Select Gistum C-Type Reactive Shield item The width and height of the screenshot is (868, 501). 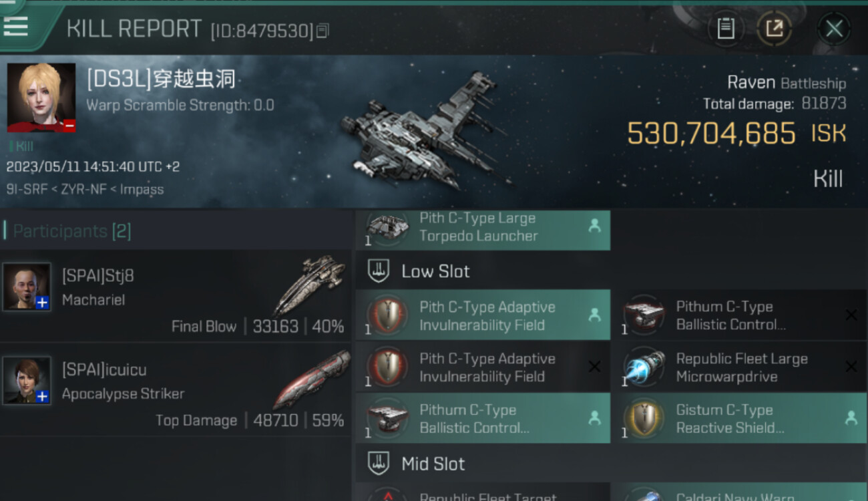pos(739,418)
